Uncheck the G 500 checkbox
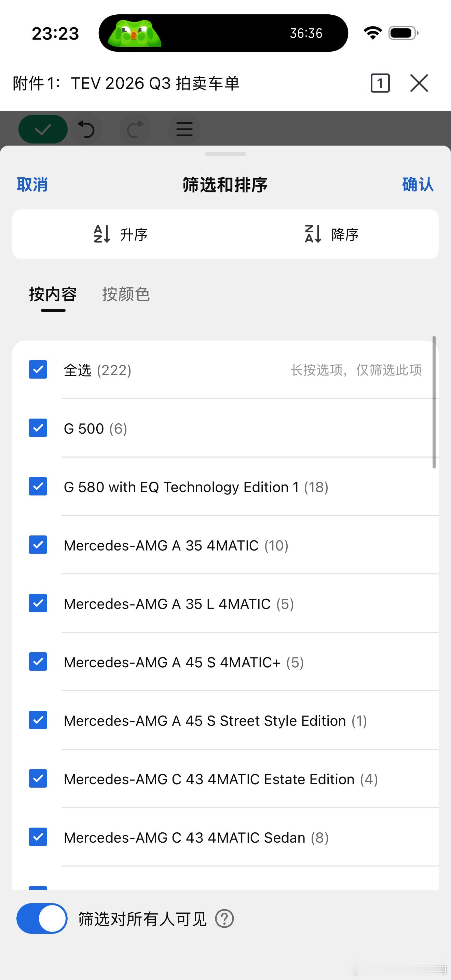Screen dimensions: 451x980 [x=38, y=428]
